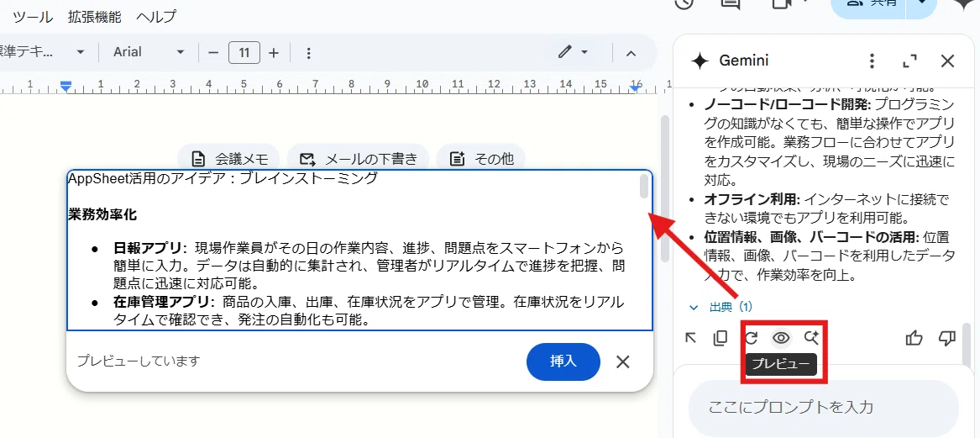Image resolution: width=980 pixels, height=438 pixels.
Task: Refine the response with the sparkle magnifier
Action: coord(811,338)
